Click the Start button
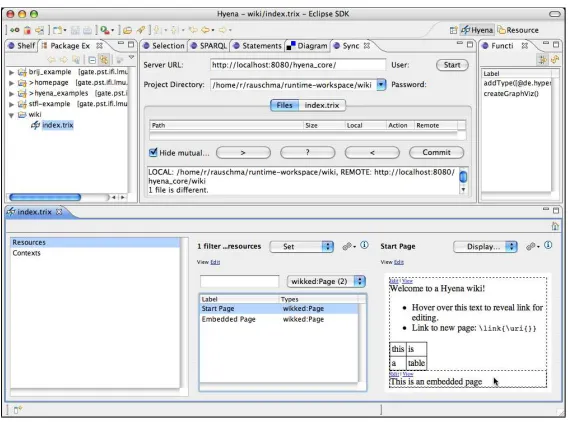Image resolution: width=568 pixels, height=422 pixels. 452,65
